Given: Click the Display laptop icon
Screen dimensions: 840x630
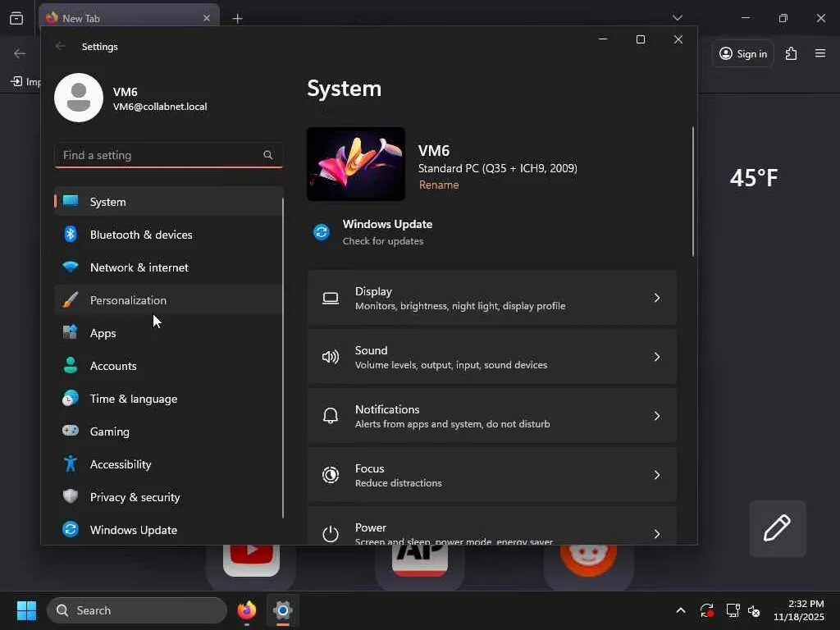Looking at the screenshot, I should pos(331,298).
